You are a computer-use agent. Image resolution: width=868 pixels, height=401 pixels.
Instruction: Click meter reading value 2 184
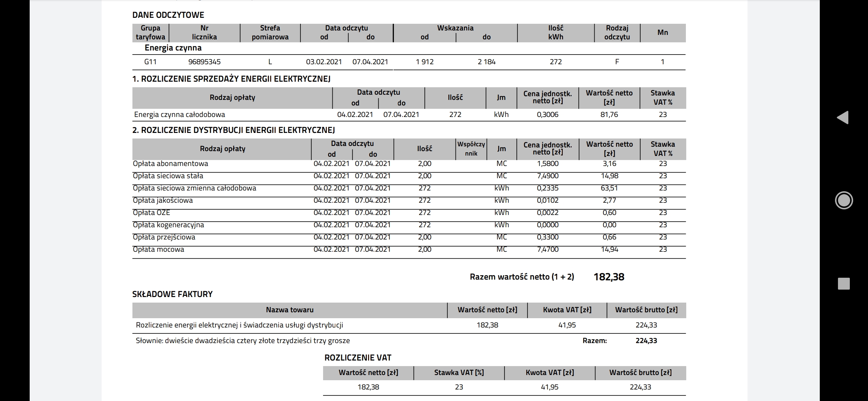[487, 62]
